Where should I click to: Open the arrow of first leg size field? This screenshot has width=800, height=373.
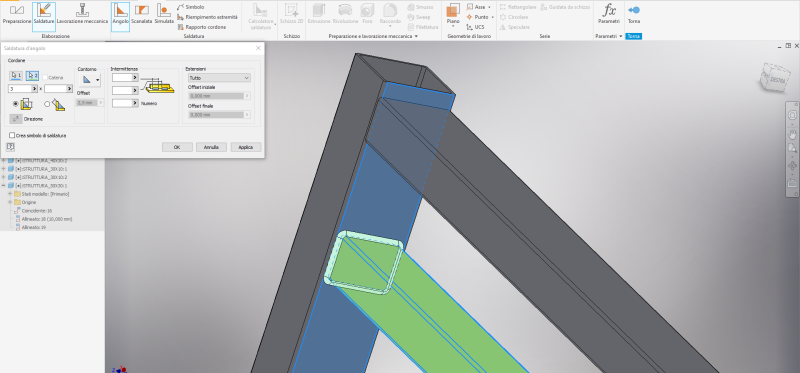(x=35, y=89)
